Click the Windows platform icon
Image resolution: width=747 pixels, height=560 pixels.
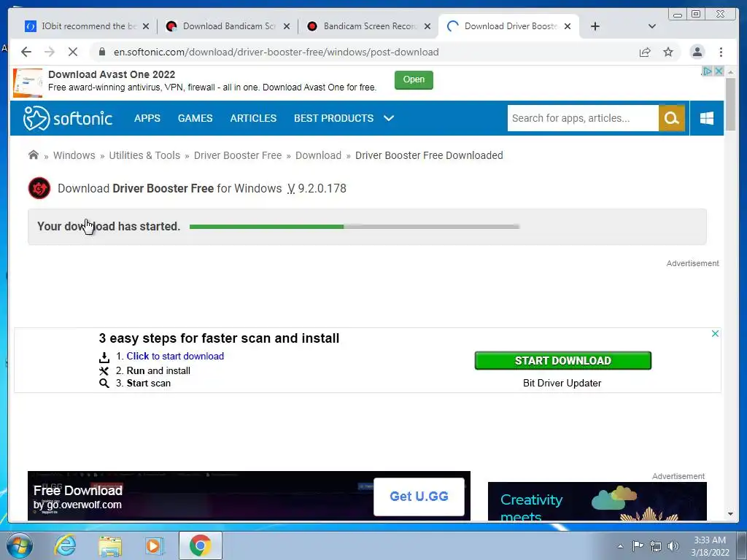[x=706, y=118]
